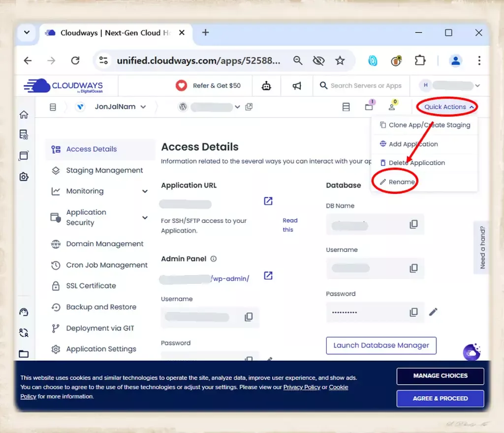Click the Search Servers or Apps field
Viewport: 504px width, 433px height.
366,86
